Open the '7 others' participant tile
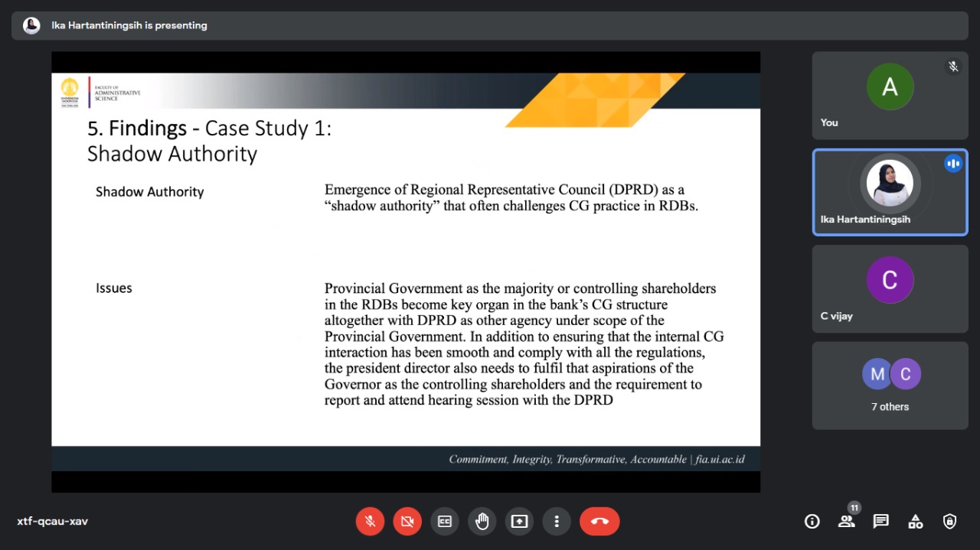 (x=890, y=385)
